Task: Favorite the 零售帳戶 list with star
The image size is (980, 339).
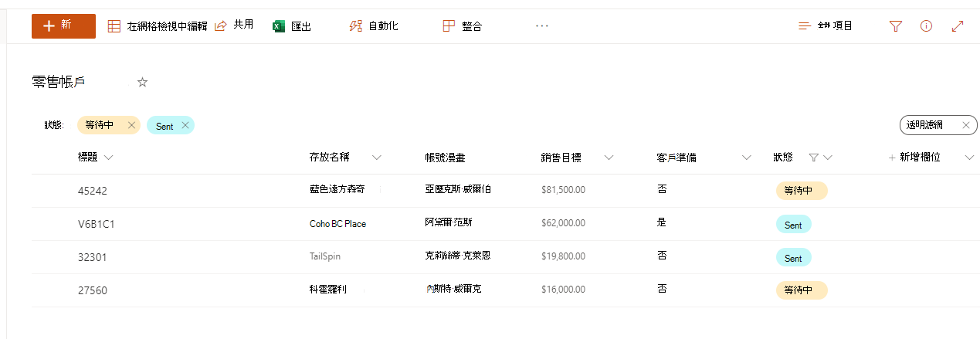Action: (142, 82)
